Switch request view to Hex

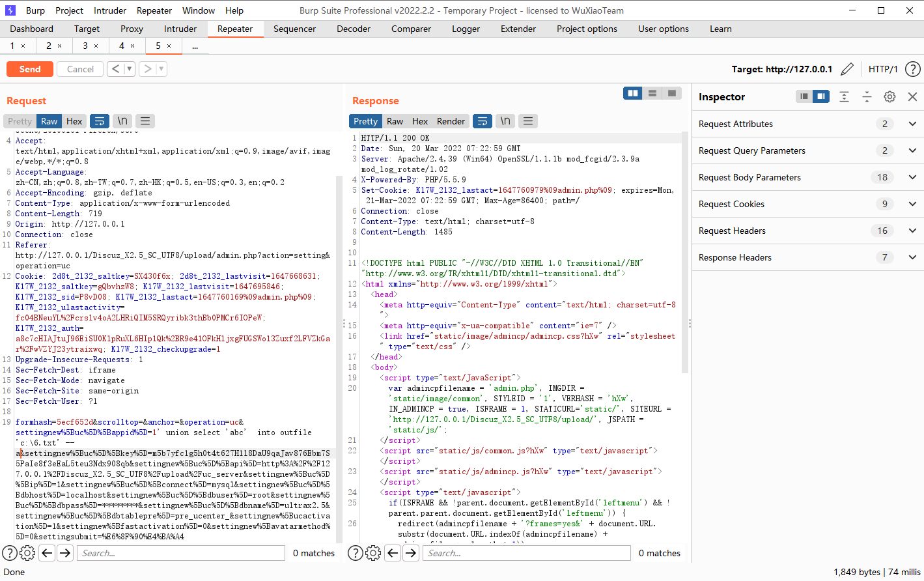tap(74, 121)
